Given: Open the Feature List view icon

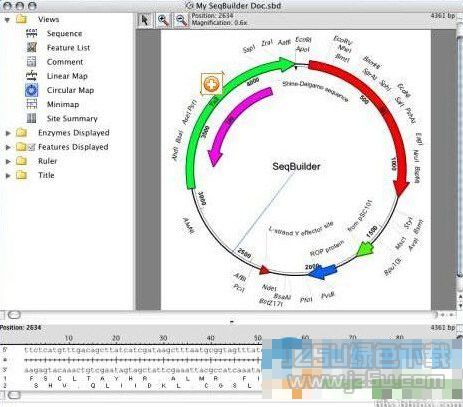Looking at the screenshot, I should pyautogui.click(x=31, y=47).
